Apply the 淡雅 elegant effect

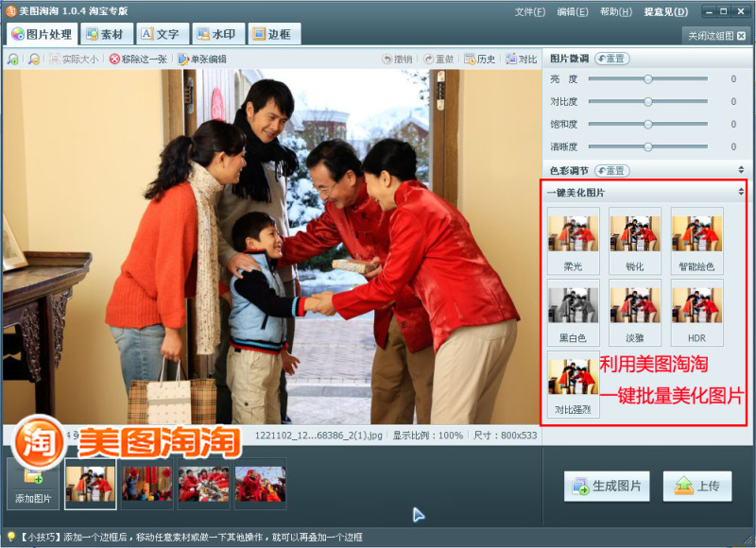pos(635,313)
